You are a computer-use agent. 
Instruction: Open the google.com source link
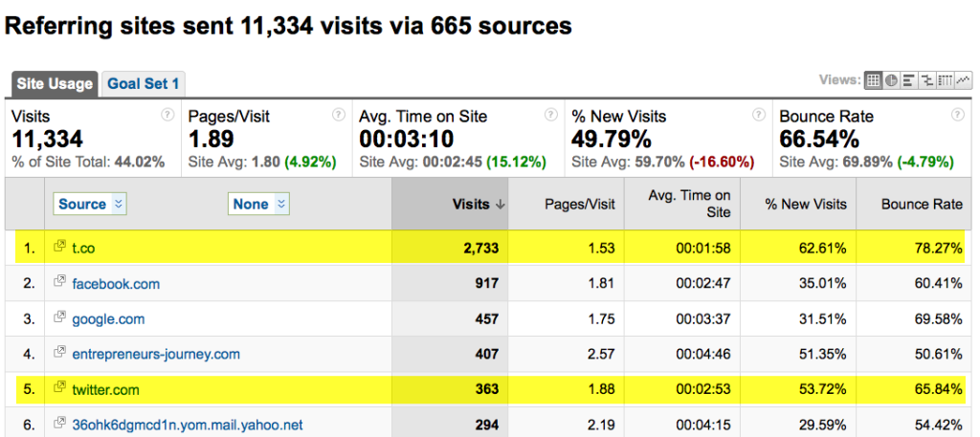108,319
